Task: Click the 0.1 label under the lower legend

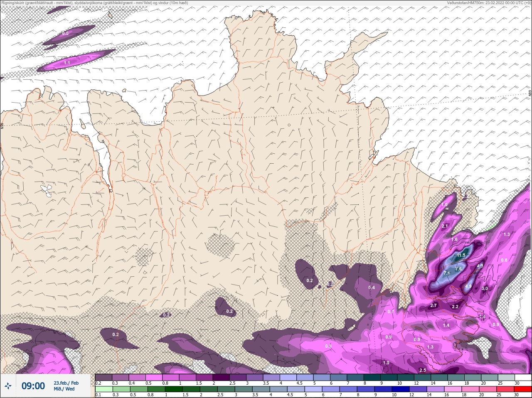Action: tap(98, 395)
